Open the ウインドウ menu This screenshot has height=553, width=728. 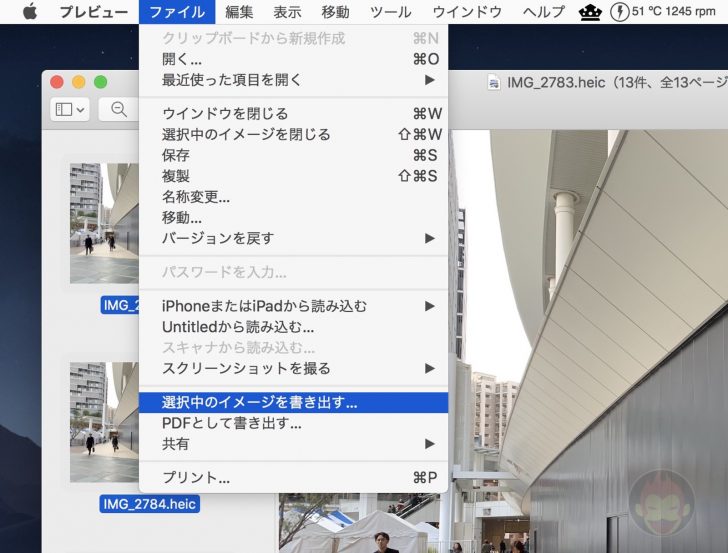[x=467, y=12]
